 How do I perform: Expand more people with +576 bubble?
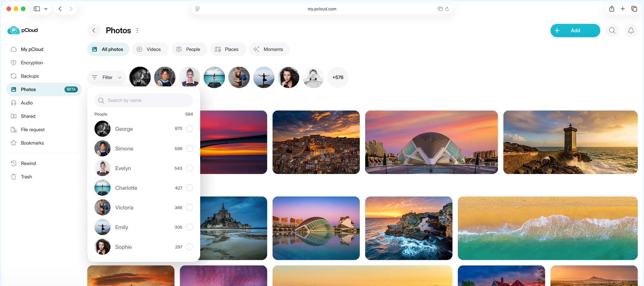(x=338, y=77)
